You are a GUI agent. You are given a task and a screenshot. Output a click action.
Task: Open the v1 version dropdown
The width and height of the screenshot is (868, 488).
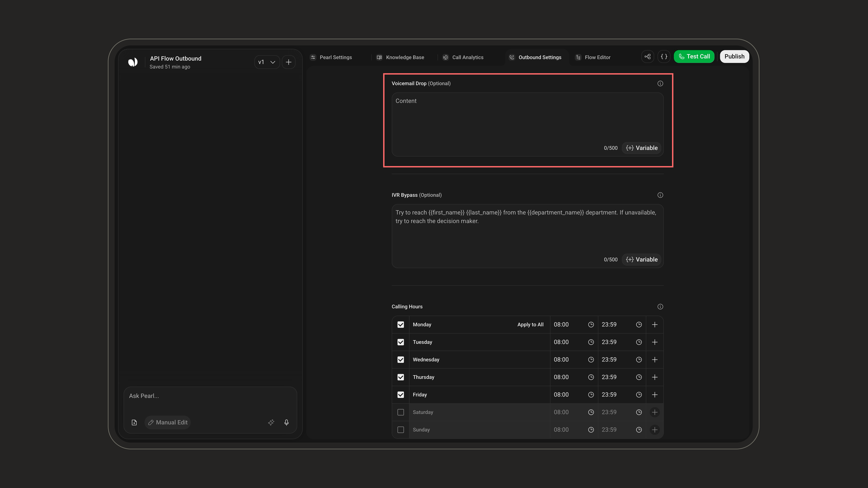(267, 62)
